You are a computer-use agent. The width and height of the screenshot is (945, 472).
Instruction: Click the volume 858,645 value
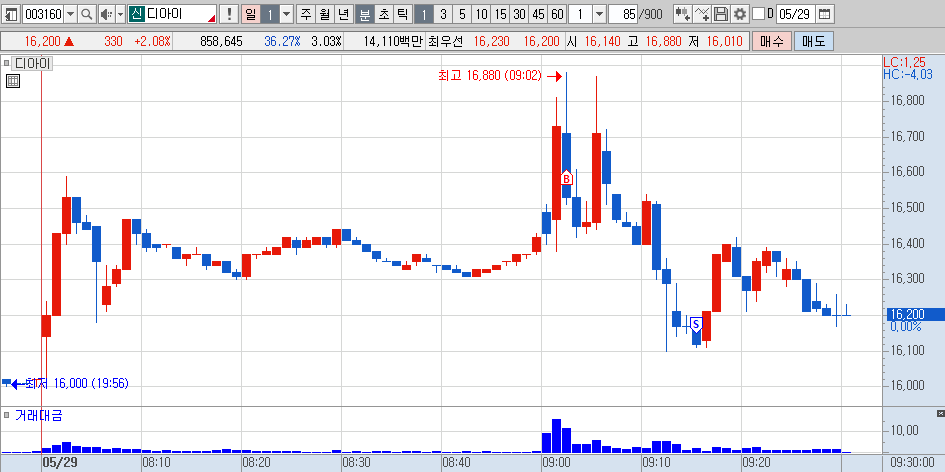221,42
